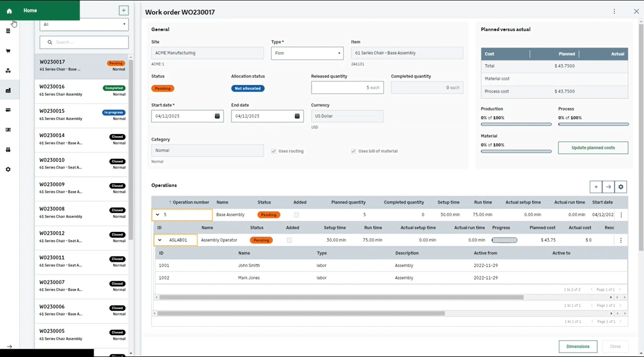The height and width of the screenshot is (357, 644).
Task: Collapse operation 5 row chevron
Action: 158,215
